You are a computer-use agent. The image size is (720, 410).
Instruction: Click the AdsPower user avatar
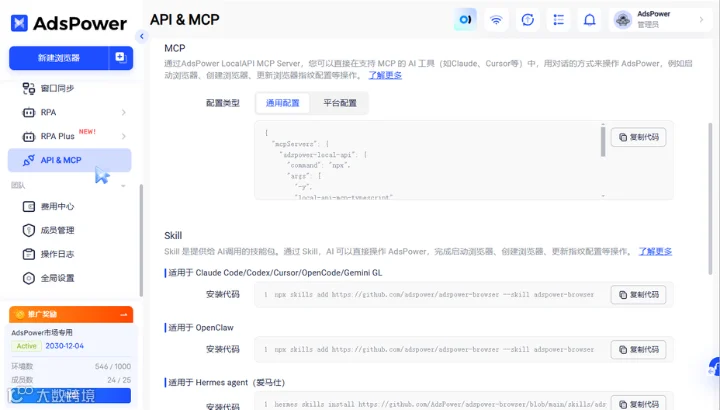623,20
